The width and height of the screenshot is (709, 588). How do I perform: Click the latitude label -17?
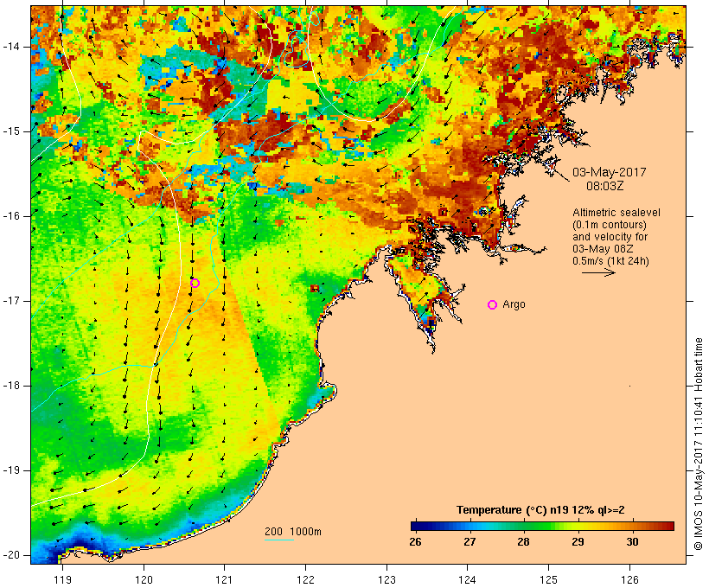coord(10,301)
